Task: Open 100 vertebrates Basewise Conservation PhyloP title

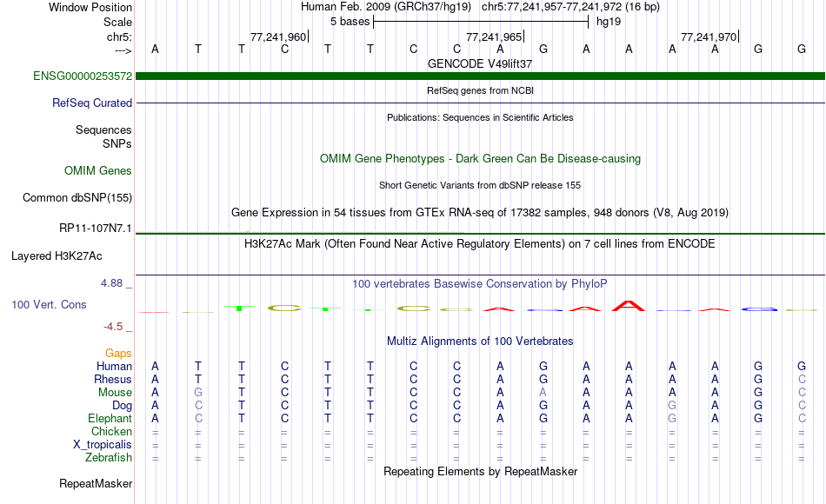Action: 480,284
